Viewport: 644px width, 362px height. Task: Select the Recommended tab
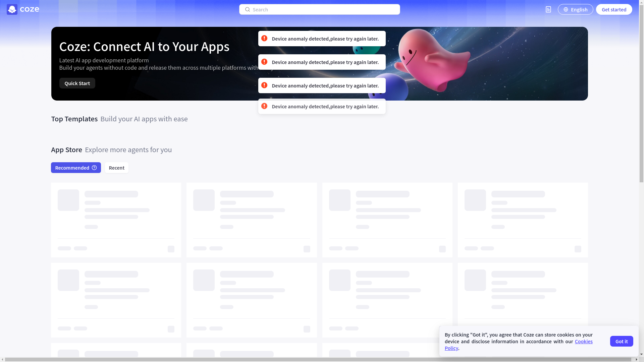[76, 168]
